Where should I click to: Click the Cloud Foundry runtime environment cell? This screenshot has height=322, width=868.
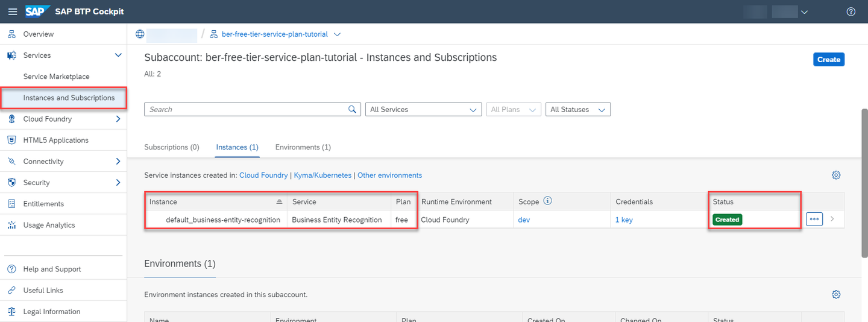point(465,219)
